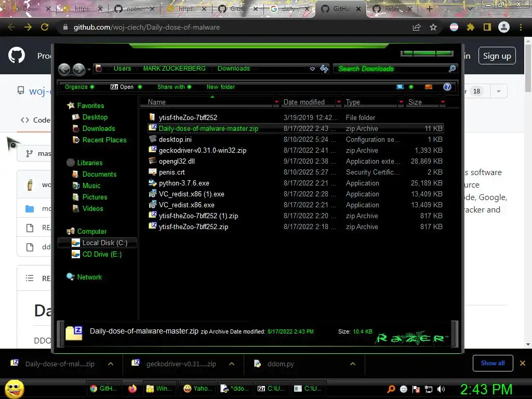Image resolution: width=532 pixels, height=399 pixels.
Task: Go forward in Chrome
Action: point(28,27)
